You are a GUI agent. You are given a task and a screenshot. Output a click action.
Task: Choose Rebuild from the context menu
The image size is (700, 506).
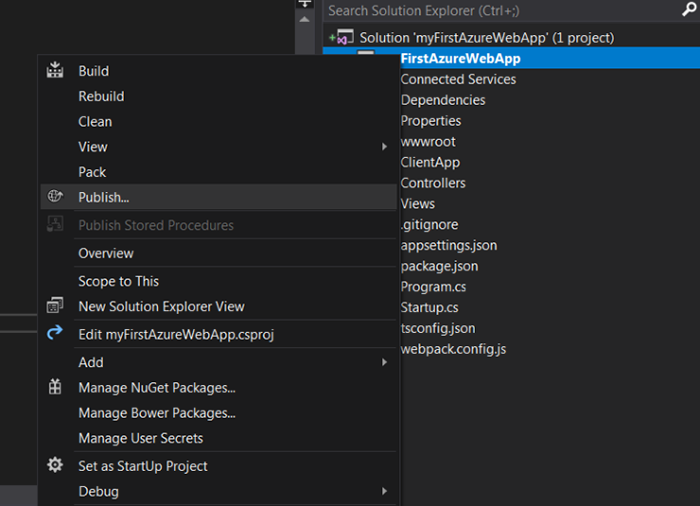coord(101,96)
